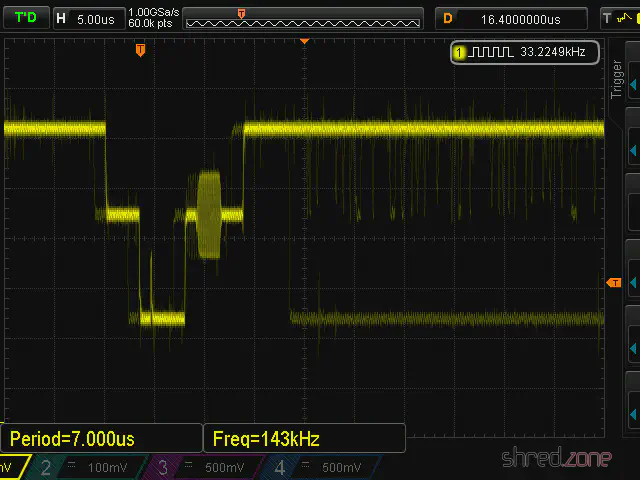The height and width of the screenshot is (480, 640).
Task: Click the T trigger icon in top-right corner
Action: click(607, 18)
